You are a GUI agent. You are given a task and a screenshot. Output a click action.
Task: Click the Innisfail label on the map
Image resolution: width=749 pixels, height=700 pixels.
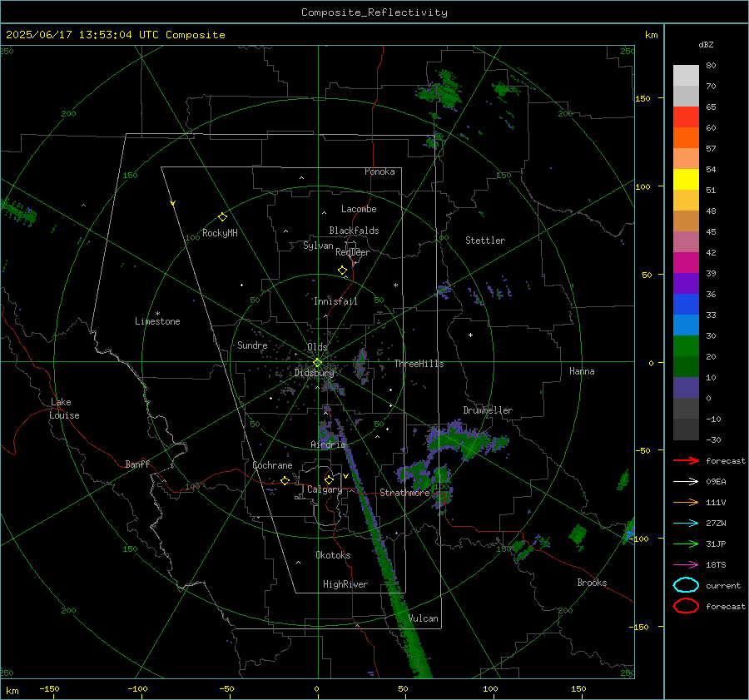coord(335,301)
